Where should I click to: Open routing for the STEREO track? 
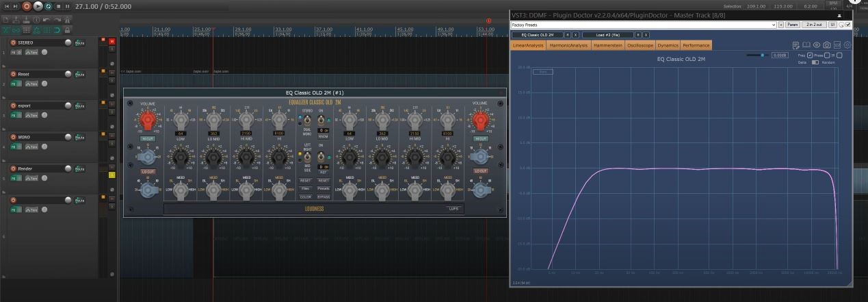[x=79, y=42]
